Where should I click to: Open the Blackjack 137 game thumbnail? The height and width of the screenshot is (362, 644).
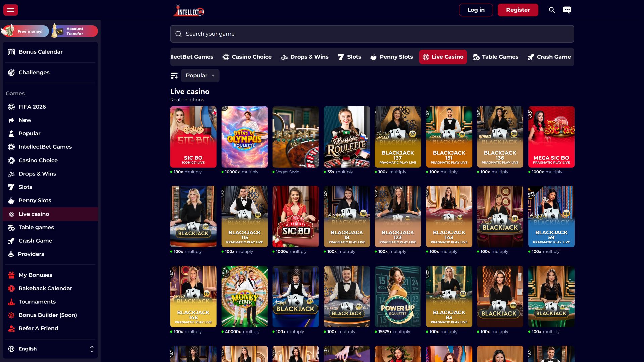tap(398, 137)
